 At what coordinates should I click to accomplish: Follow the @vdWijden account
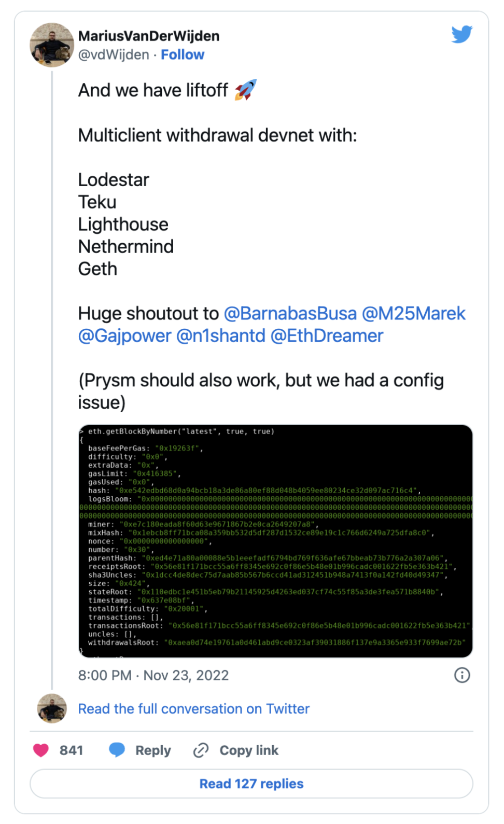[x=183, y=54]
